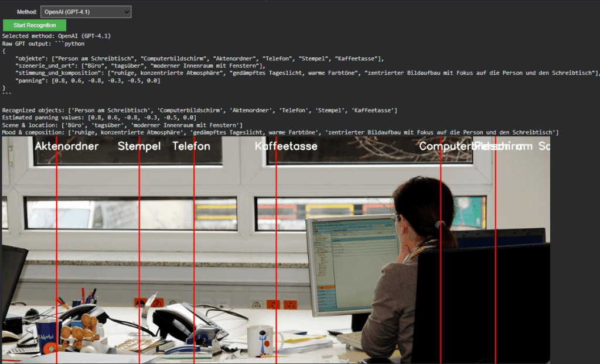Open the Method dropdown

point(86,12)
